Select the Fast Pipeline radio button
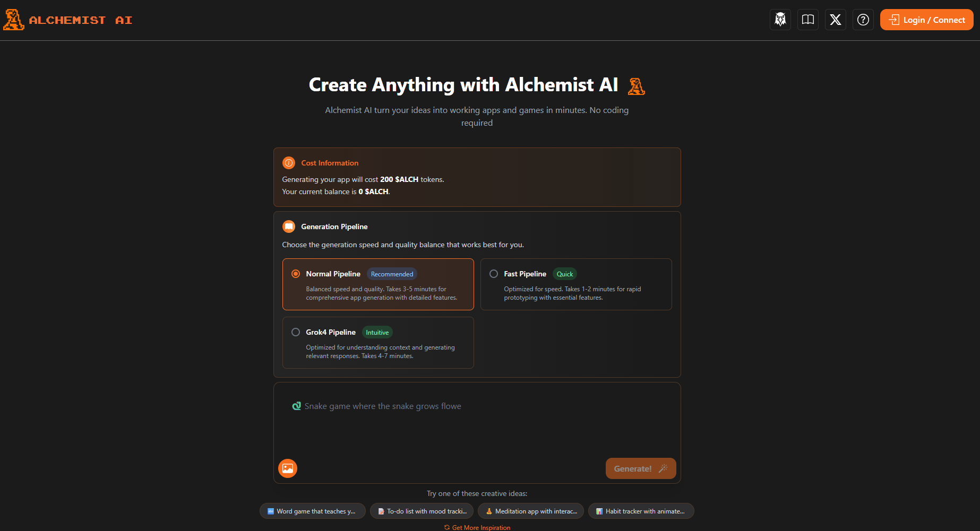This screenshot has height=531, width=980. 494,274
